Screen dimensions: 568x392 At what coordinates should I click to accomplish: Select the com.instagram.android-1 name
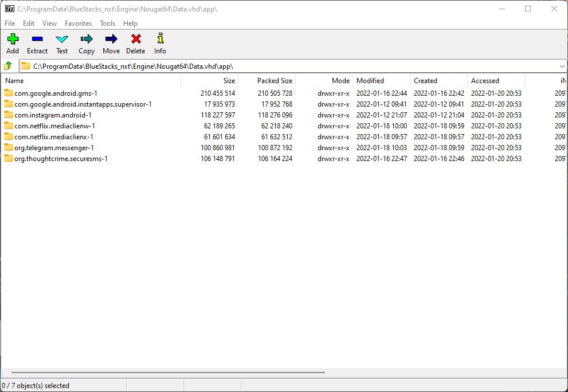[x=53, y=115]
